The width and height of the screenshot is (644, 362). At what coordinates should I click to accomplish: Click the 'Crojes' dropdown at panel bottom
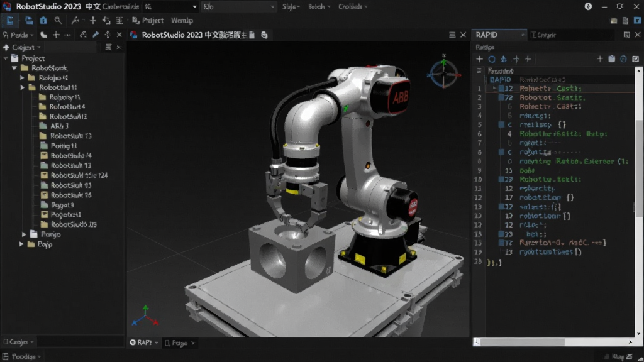click(x=18, y=341)
